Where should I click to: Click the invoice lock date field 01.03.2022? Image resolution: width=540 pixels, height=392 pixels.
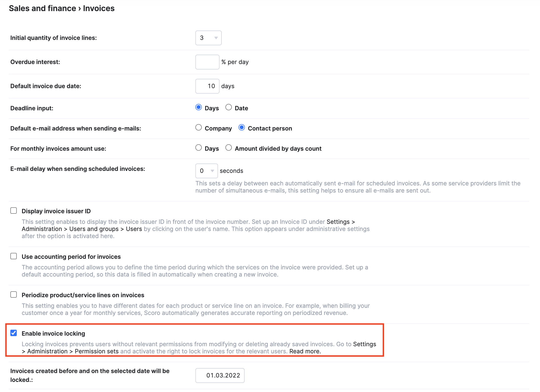pyautogui.click(x=220, y=376)
